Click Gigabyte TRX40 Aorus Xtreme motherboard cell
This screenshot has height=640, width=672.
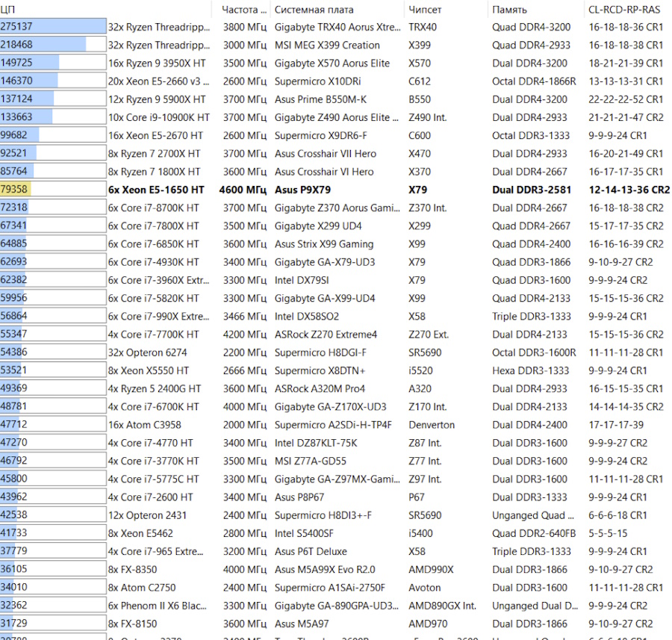(337, 27)
